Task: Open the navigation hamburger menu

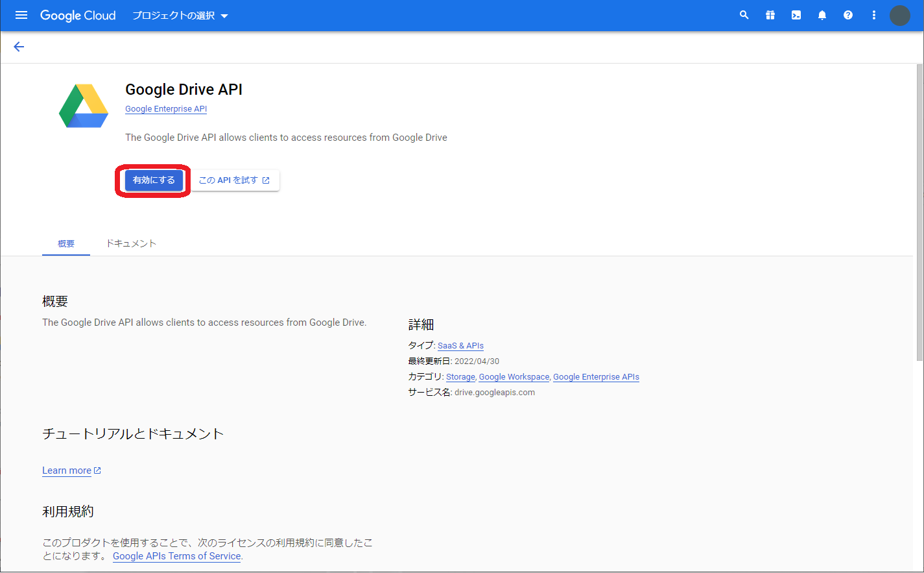Action: (x=21, y=15)
